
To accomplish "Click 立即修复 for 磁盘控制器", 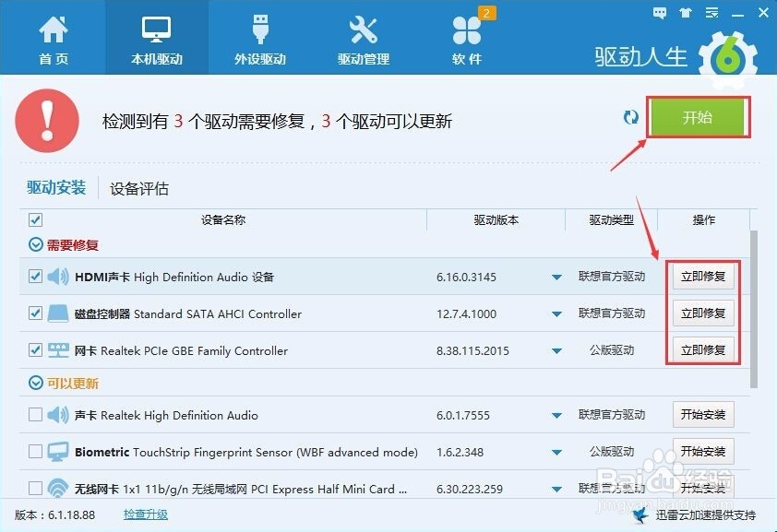I will [703, 313].
